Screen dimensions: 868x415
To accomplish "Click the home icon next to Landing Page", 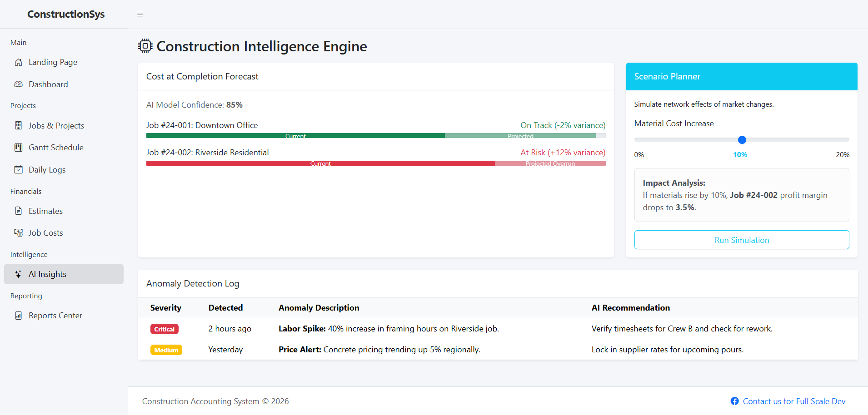I will [18, 62].
